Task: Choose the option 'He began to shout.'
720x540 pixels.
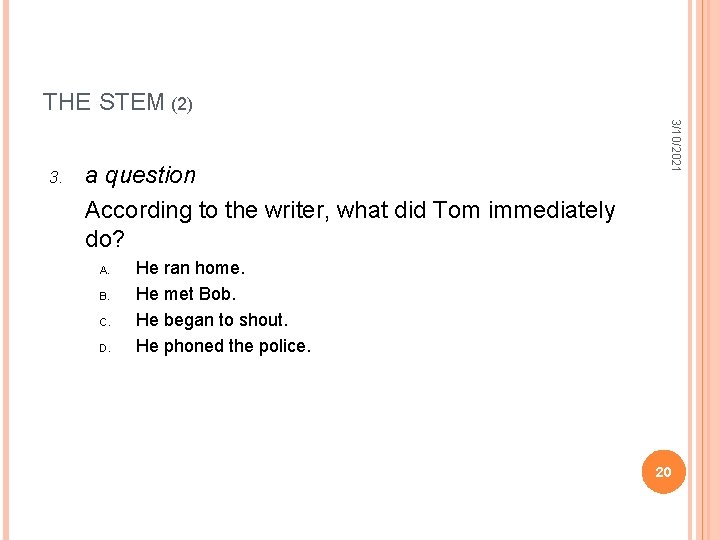Action: pyautogui.click(x=212, y=320)
